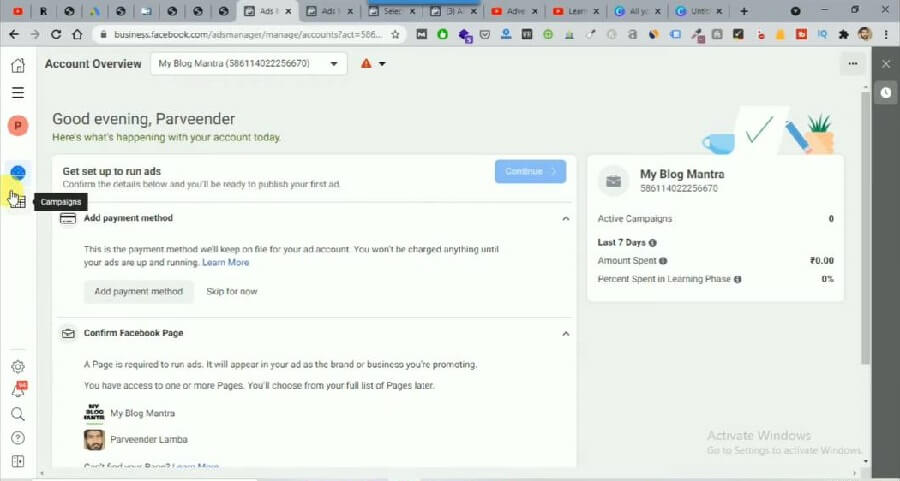The image size is (900, 481).
Task: Collapse the Add payment method section
Action: (x=565, y=218)
